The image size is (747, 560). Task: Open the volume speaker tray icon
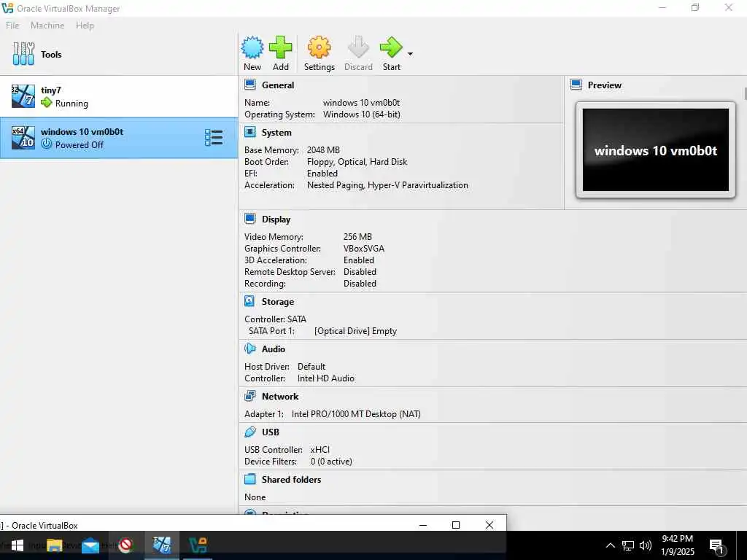pos(646,545)
